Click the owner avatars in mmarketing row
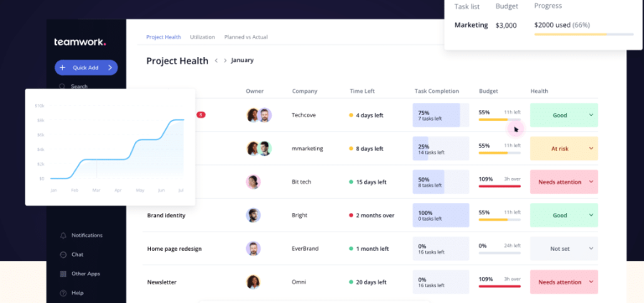The height and width of the screenshot is (303, 644). (x=259, y=149)
